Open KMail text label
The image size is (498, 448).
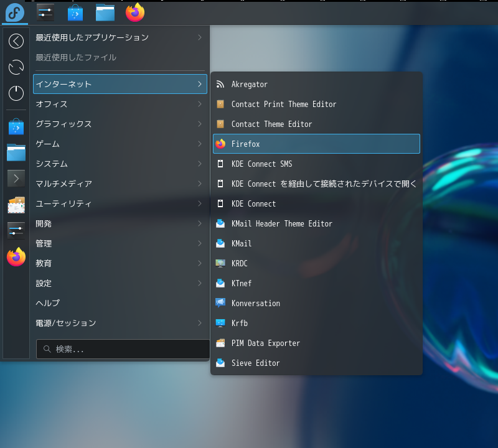(x=242, y=243)
